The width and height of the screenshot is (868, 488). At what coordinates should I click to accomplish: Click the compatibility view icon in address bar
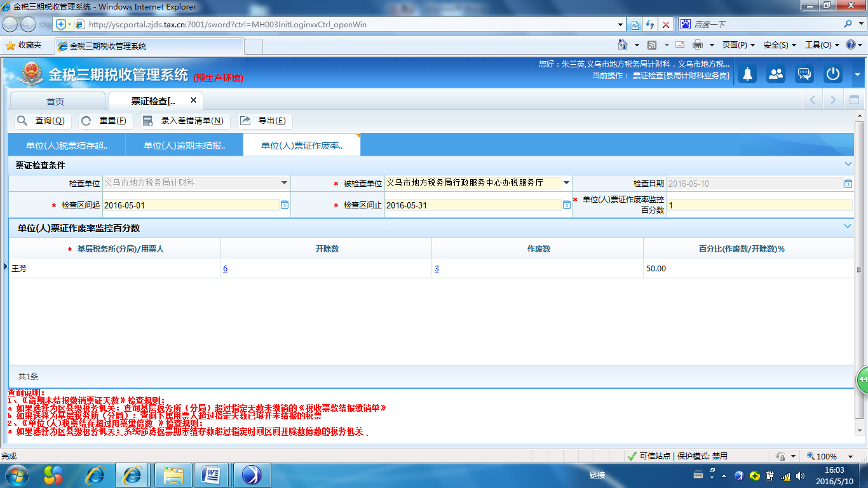pyautogui.click(x=635, y=24)
